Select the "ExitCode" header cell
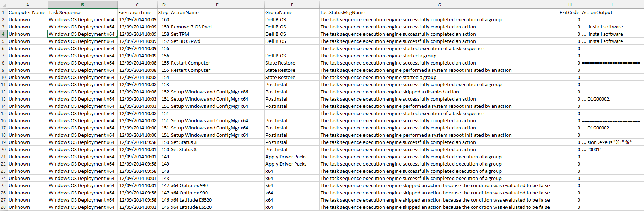 pyautogui.click(x=570, y=12)
